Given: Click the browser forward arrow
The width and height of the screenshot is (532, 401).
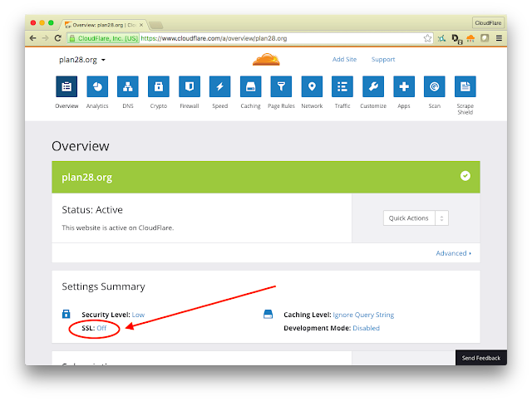Looking at the screenshot, I should point(45,38).
